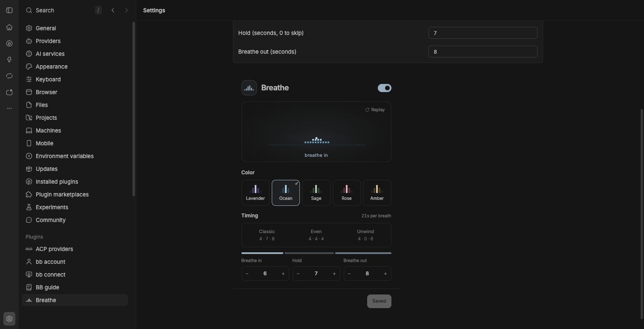Click the Breathe out seconds input field

tap(483, 52)
